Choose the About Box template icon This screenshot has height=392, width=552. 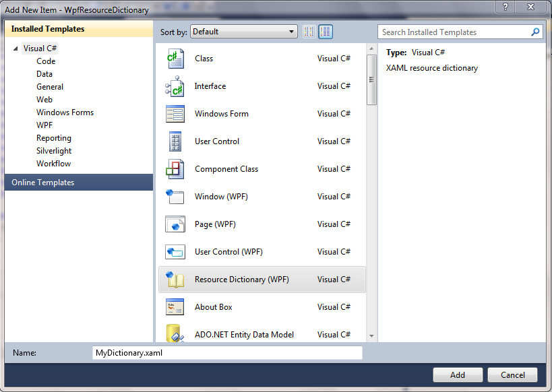tap(175, 307)
